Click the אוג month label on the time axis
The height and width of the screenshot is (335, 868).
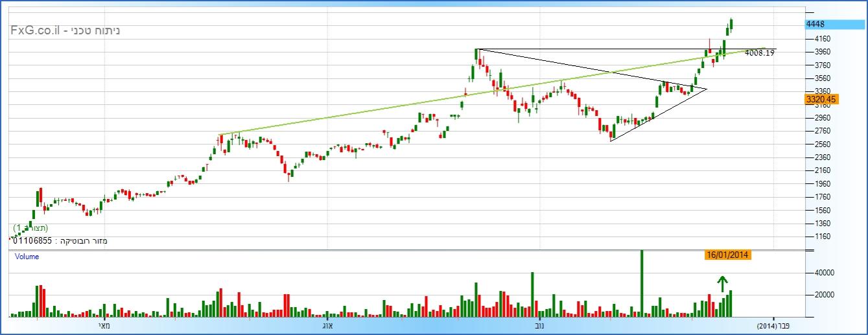[327, 325]
